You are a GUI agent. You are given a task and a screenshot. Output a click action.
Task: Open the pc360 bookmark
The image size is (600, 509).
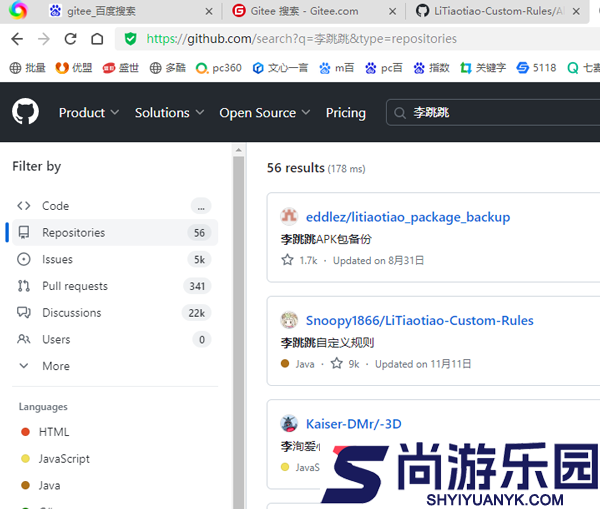coord(218,68)
